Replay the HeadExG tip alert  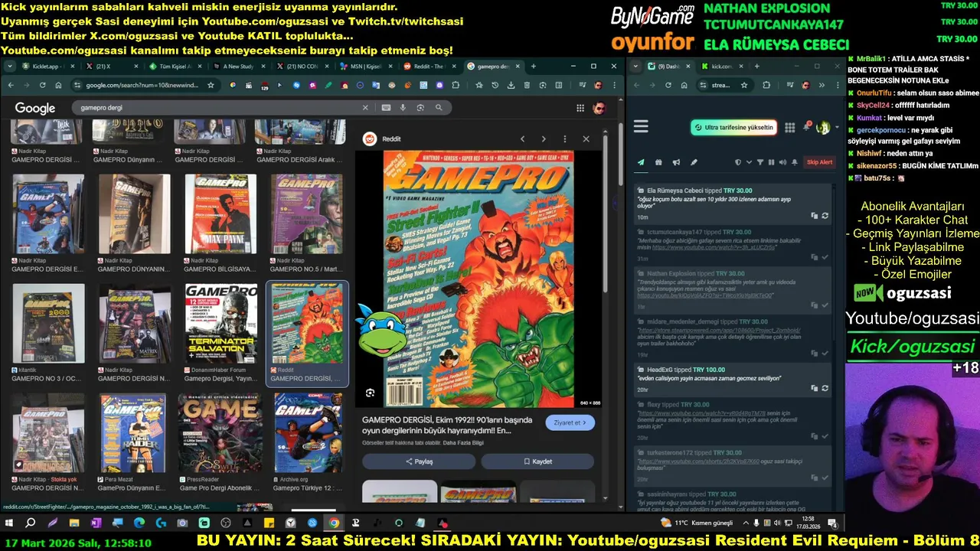825,388
